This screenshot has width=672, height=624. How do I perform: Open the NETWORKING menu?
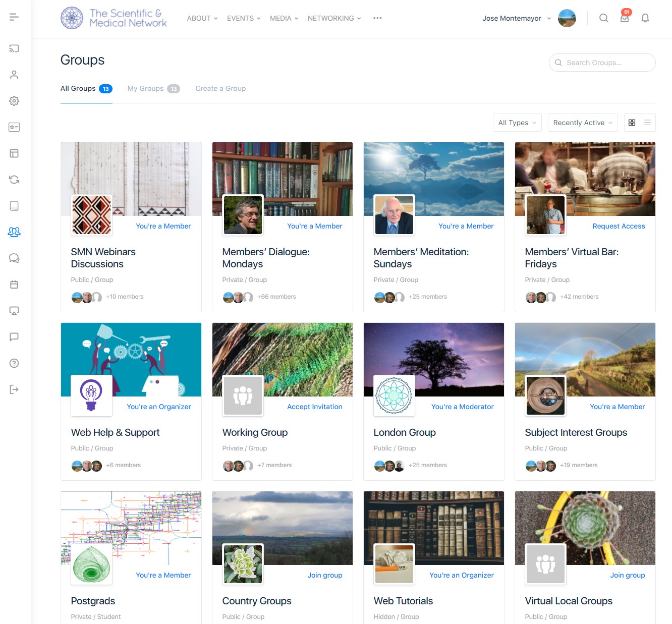pyautogui.click(x=334, y=18)
